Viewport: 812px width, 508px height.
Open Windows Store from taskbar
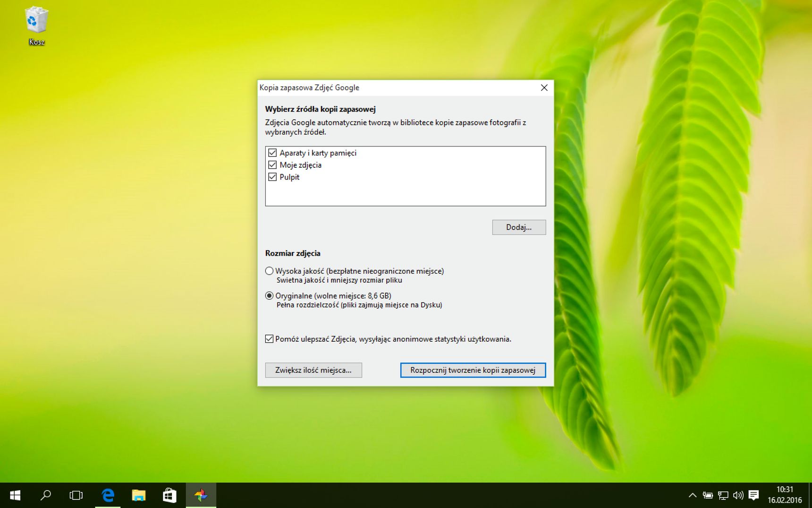tap(169, 495)
